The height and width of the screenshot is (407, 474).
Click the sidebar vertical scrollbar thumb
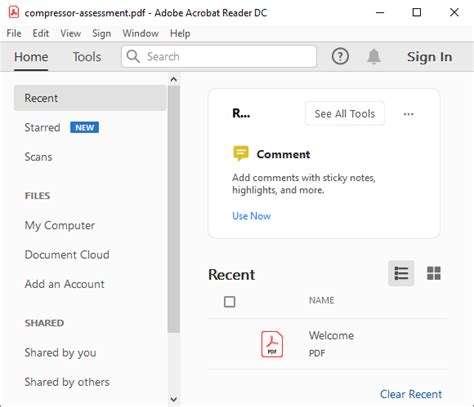point(174,209)
